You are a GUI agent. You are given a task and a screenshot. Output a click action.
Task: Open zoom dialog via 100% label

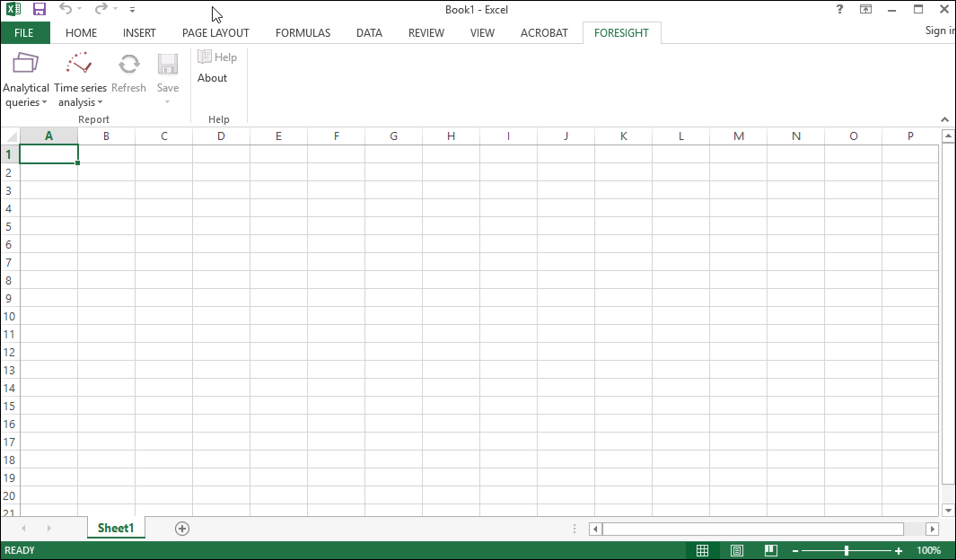point(928,550)
